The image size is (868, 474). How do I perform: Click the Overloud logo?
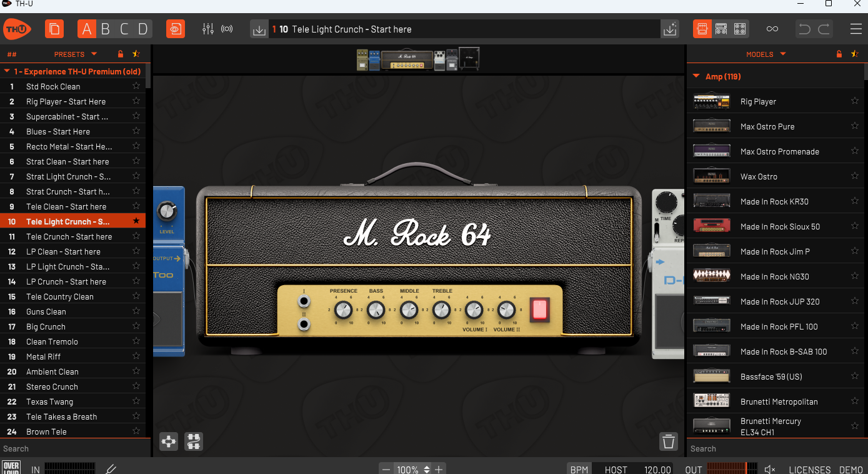[11, 467]
